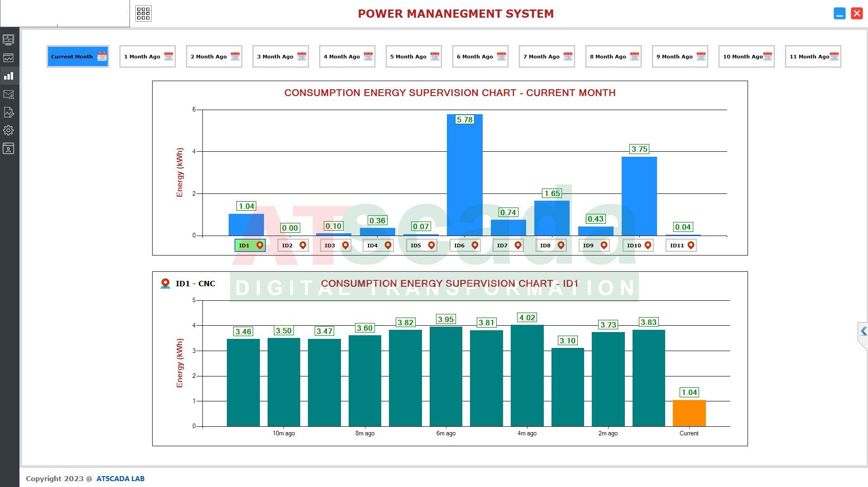
Task: Select the ID10 device button
Action: tap(638, 246)
